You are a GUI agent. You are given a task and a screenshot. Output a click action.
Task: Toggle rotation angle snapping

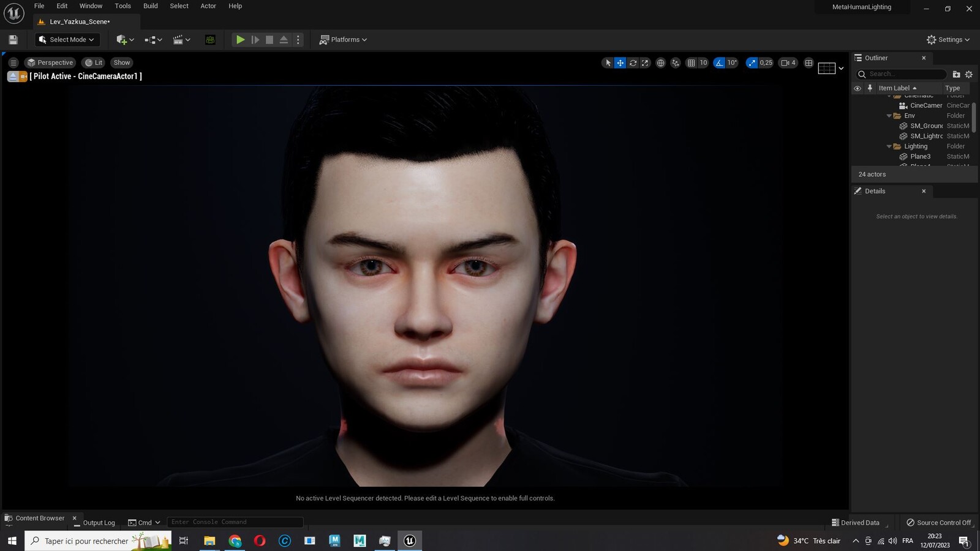tap(719, 62)
